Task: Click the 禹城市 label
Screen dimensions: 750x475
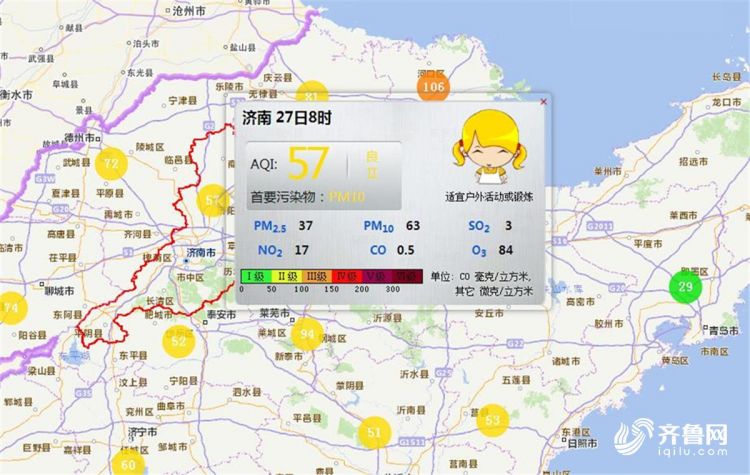Action: pos(119,214)
